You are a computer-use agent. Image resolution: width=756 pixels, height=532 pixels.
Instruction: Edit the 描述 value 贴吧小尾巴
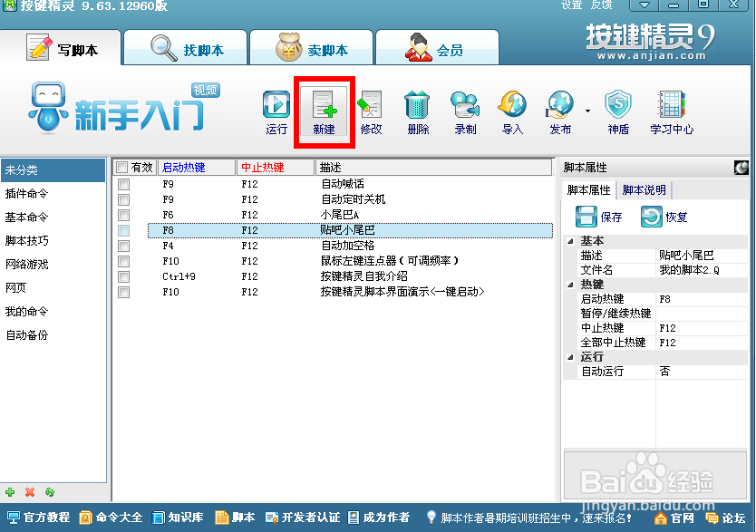[x=702, y=256]
